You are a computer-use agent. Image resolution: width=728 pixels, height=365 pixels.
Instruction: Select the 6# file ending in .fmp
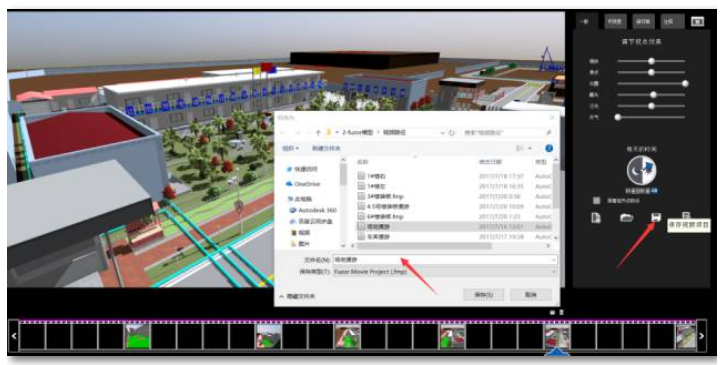tap(454, 216)
